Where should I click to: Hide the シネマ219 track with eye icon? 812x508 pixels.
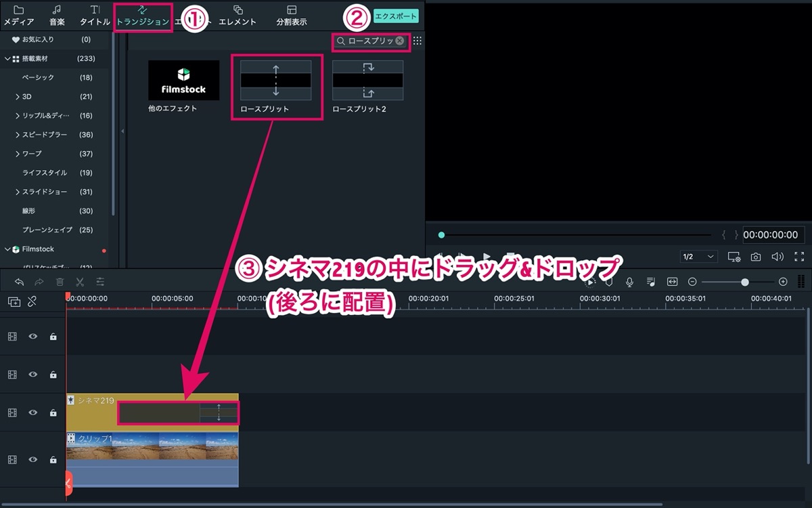click(32, 412)
